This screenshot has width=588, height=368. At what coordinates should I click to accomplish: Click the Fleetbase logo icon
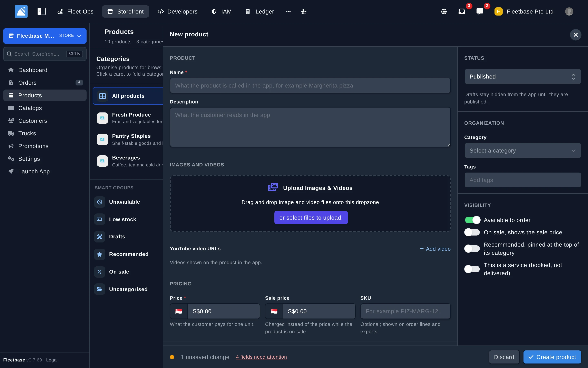pos(21,11)
